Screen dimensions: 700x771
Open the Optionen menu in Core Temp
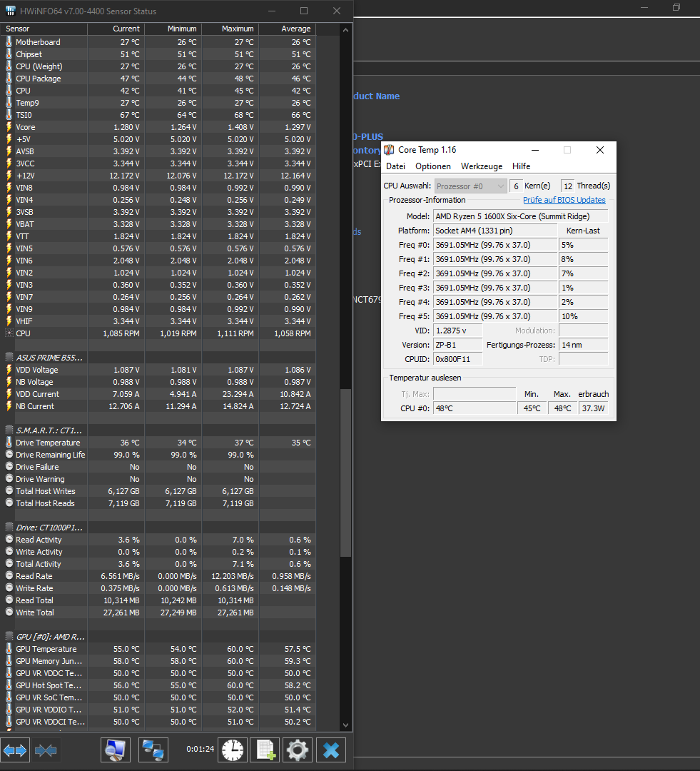433,166
